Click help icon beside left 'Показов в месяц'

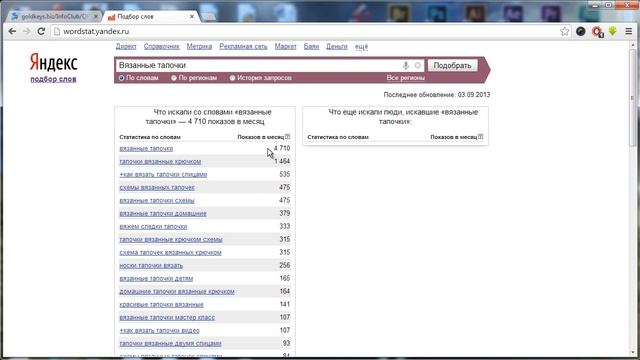tap(287, 137)
